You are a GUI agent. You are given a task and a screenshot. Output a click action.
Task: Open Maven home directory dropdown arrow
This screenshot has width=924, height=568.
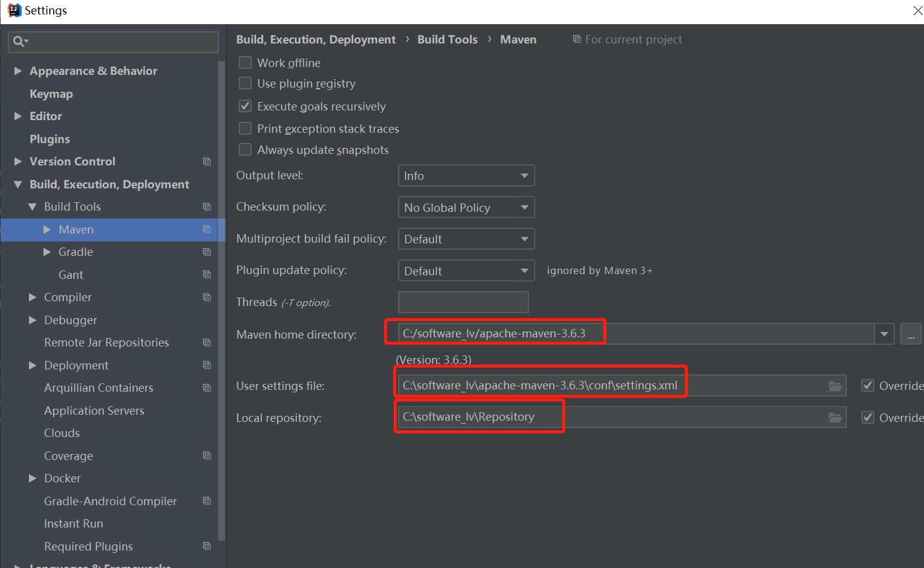pyautogui.click(x=885, y=334)
